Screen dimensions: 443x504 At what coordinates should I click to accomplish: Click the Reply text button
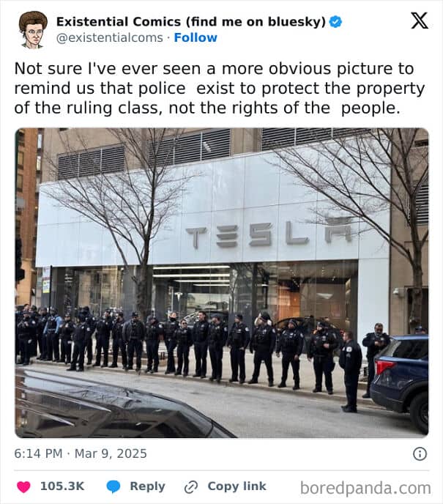(x=147, y=486)
